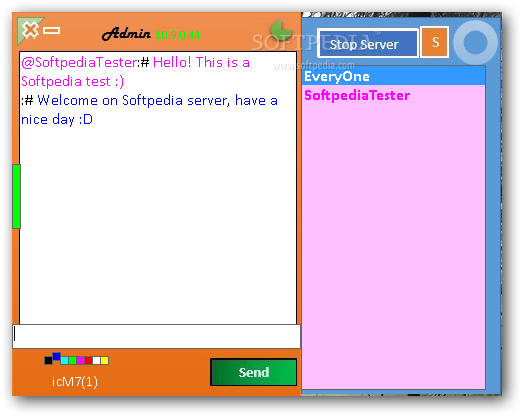Screen dimensions: 522x416
Task: Click the round blue circle status button
Action: tap(475, 42)
